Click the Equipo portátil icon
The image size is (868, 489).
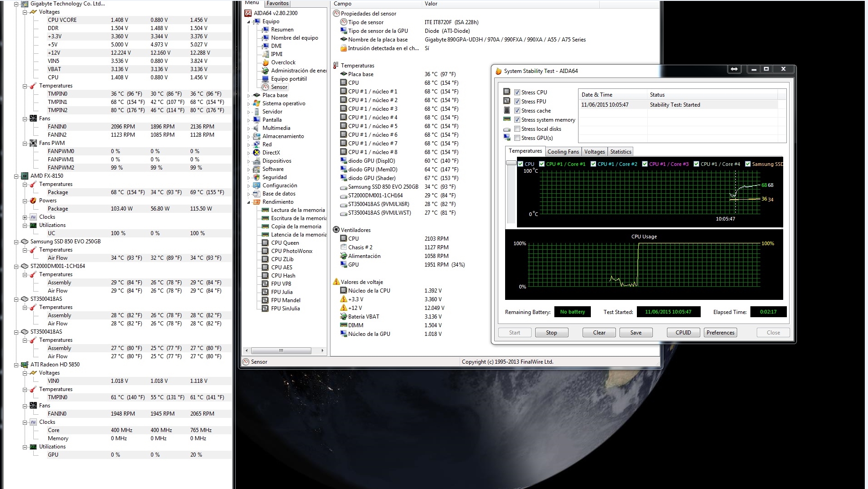(x=265, y=79)
